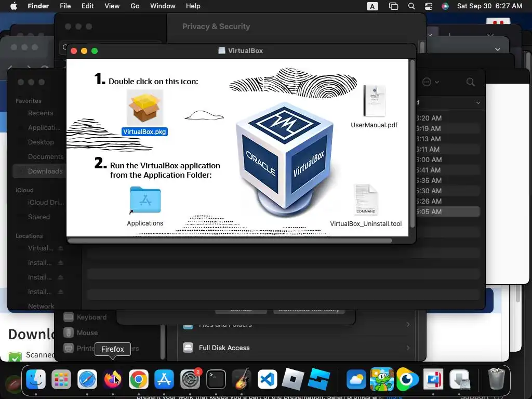Click the search magnifier in the Finder window toolbar
This screenshot has height=399, width=532.
(x=471, y=82)
